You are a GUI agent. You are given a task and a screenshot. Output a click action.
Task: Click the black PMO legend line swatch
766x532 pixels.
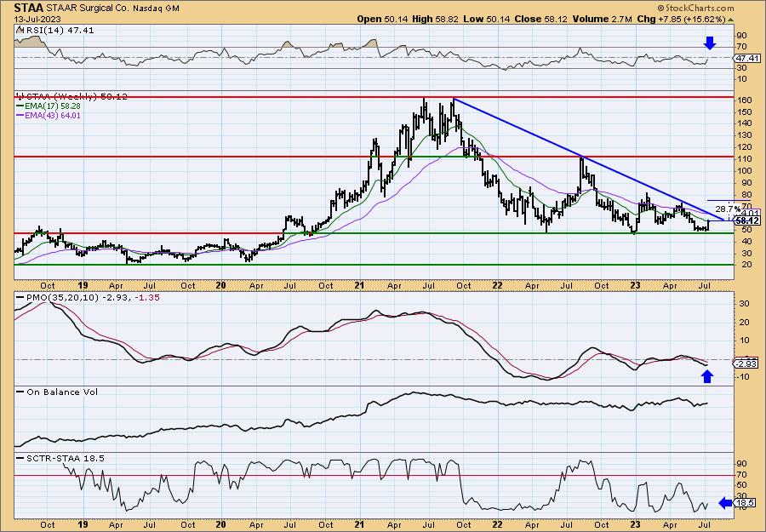click(20, 298)
